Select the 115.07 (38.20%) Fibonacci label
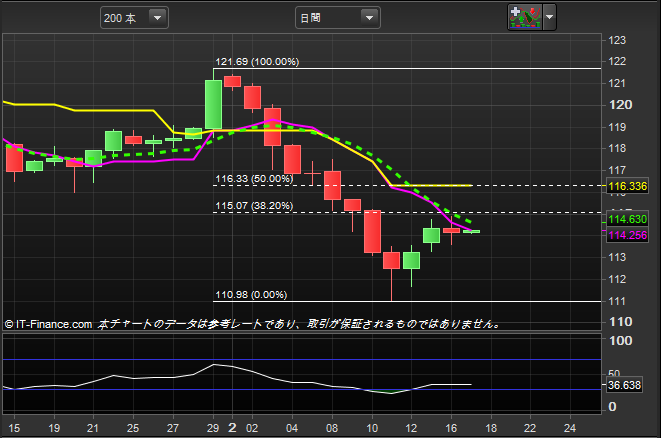The width and height of the screenshot is (661, 438). (x=254, y=206)
